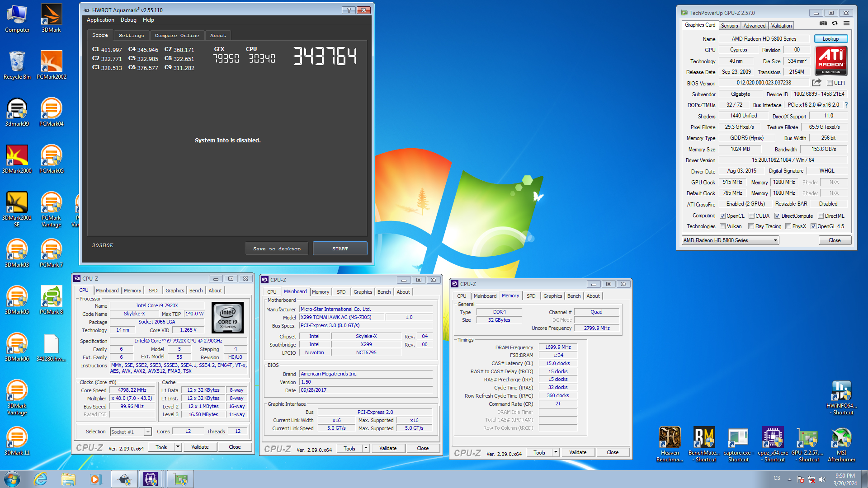
Task: Expand Tools arrow in Mainboard CPU-Z window
Action: pyautogui.click(x=366, y=448)
